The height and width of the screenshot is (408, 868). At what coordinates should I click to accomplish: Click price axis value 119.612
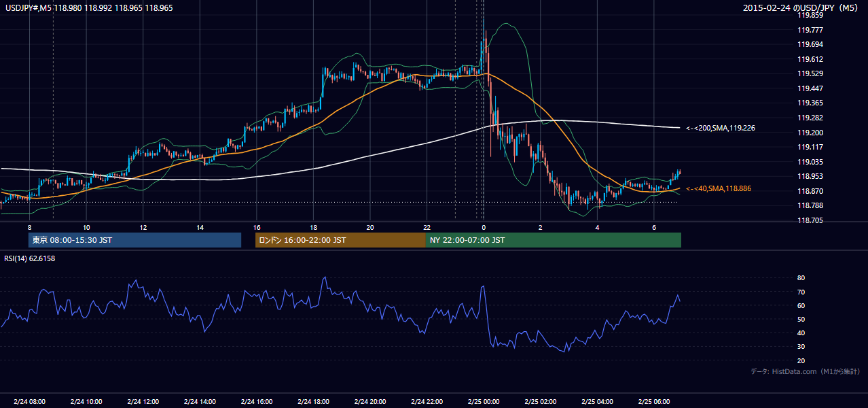point(810,59)
